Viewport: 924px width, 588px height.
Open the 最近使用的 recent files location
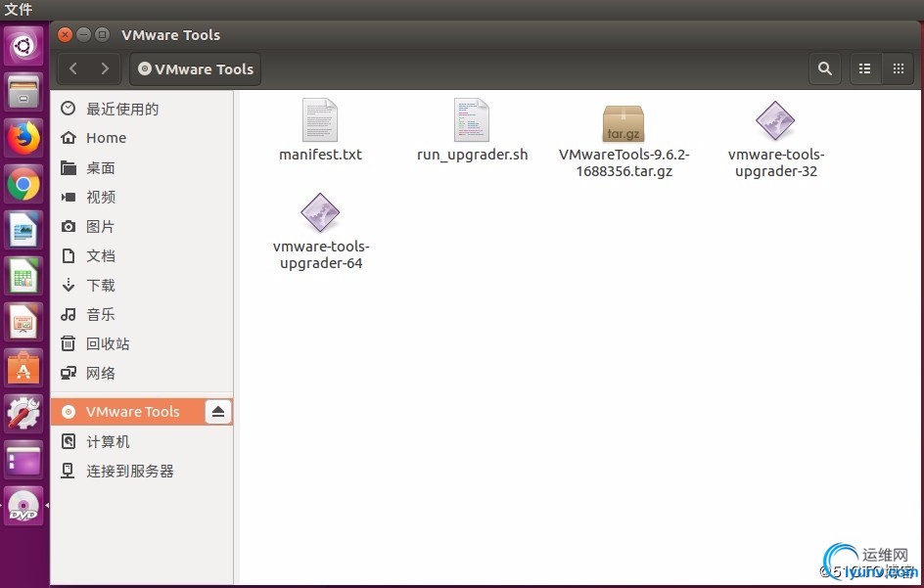142,109
